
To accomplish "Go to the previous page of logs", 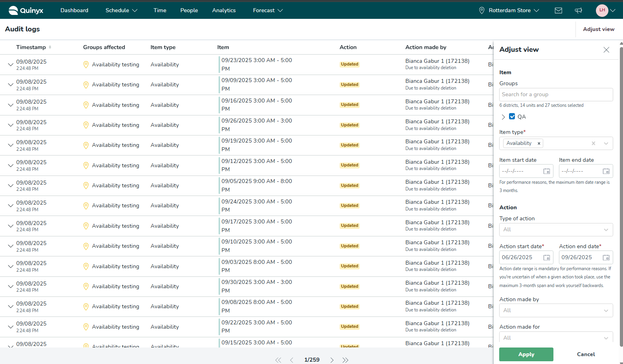I will click(292, 360).
